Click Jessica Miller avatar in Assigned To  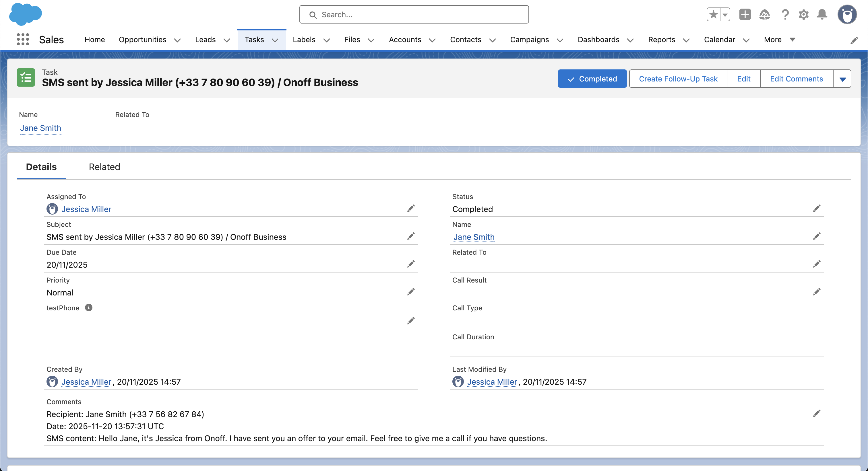pyautogui.click(x=52, y=209)
